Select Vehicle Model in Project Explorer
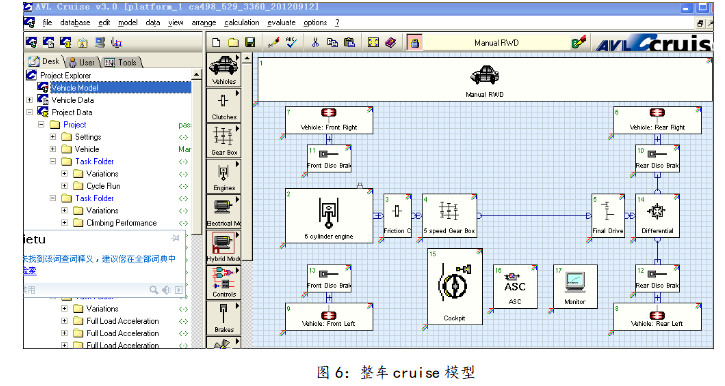725x386 pixels. point(74,87)
